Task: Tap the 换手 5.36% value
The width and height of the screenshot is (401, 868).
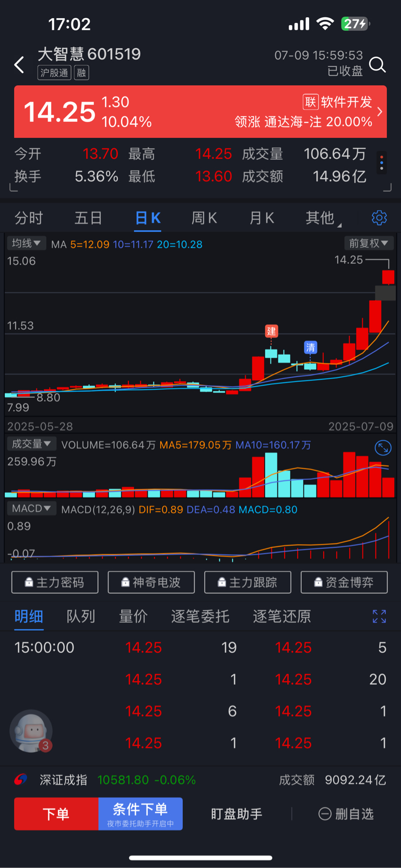Action: 97,177
